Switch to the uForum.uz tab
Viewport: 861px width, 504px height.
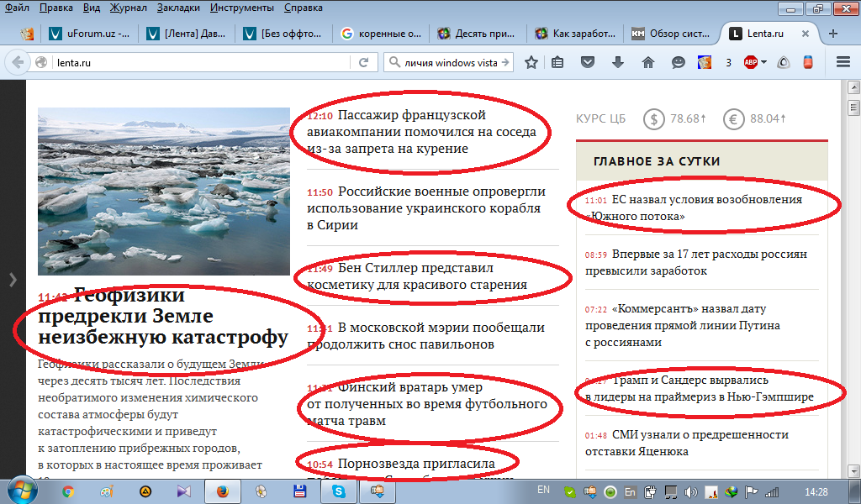(89, 34)
